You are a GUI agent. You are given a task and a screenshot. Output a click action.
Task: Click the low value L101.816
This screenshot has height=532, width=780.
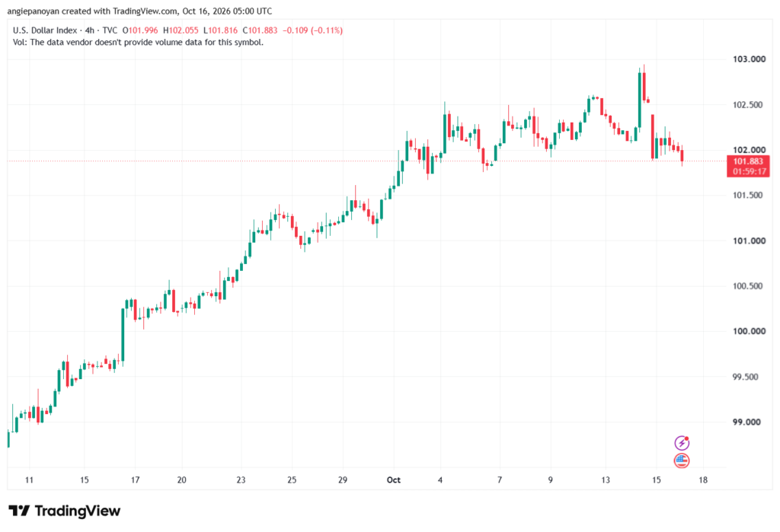[x=220, y=30]
